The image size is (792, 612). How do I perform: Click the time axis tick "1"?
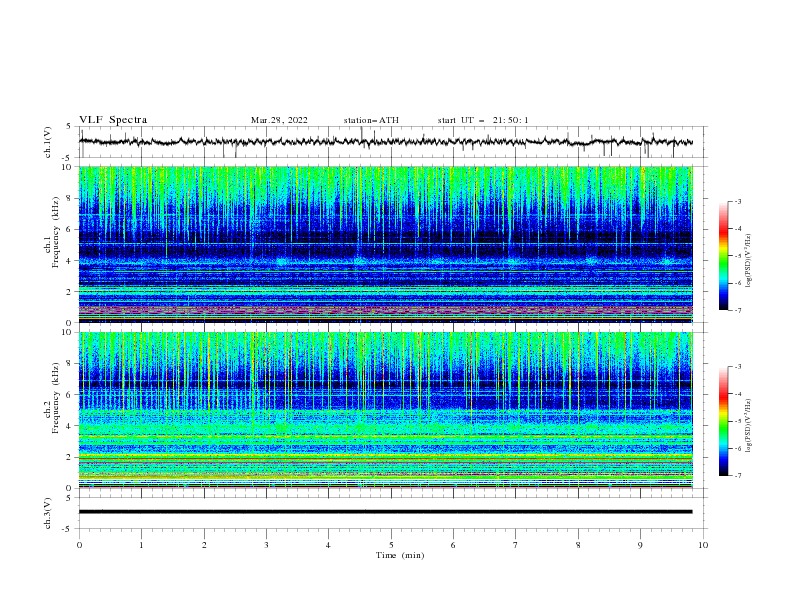pyautogui.click(x=141, y=545)
